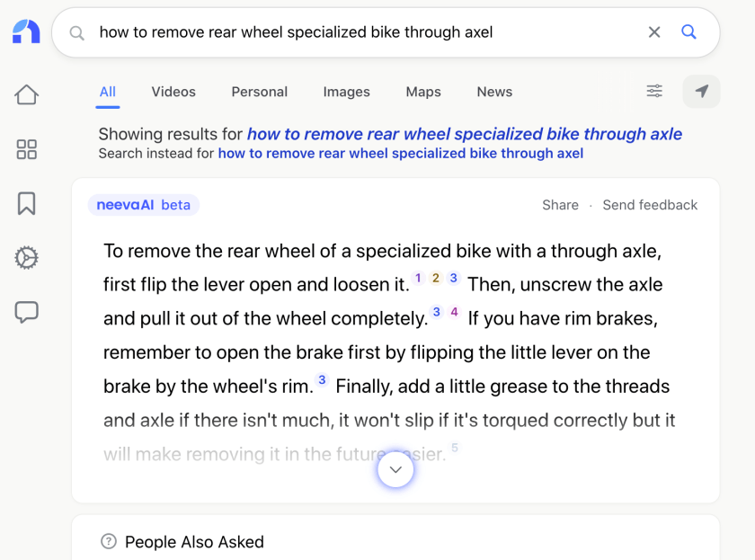This screenshot has height=560, width=755.
Task: Open search filter sliders icon
Action: pyautogui.click(x=654, y=91)
